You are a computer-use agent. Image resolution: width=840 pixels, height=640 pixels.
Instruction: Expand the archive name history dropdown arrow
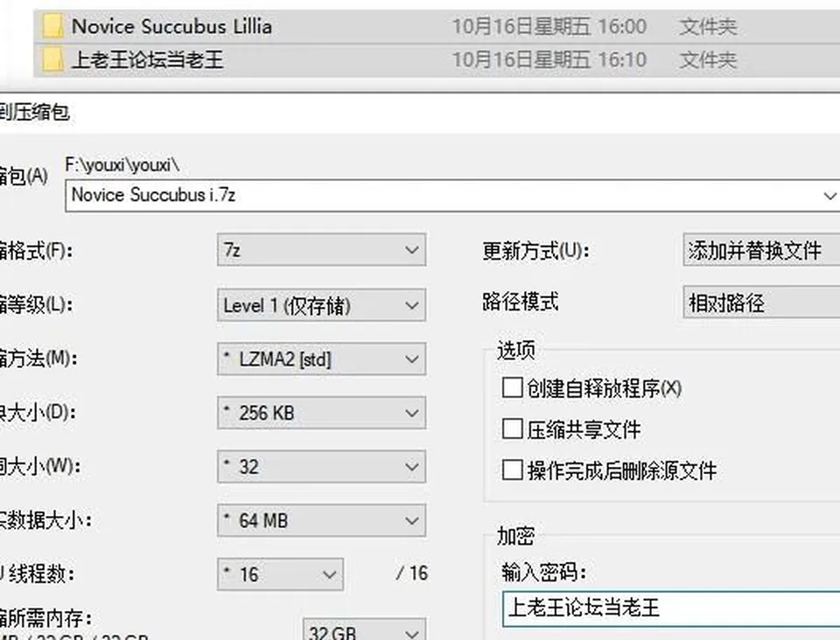coord(829,196)
